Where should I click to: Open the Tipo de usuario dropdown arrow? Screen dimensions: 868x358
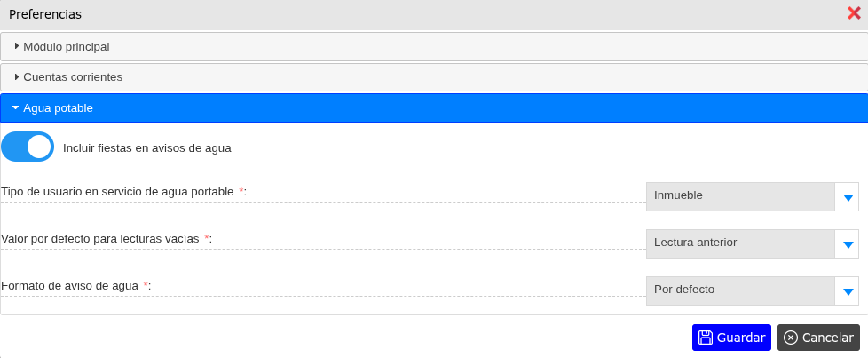(x=847, y=197)
